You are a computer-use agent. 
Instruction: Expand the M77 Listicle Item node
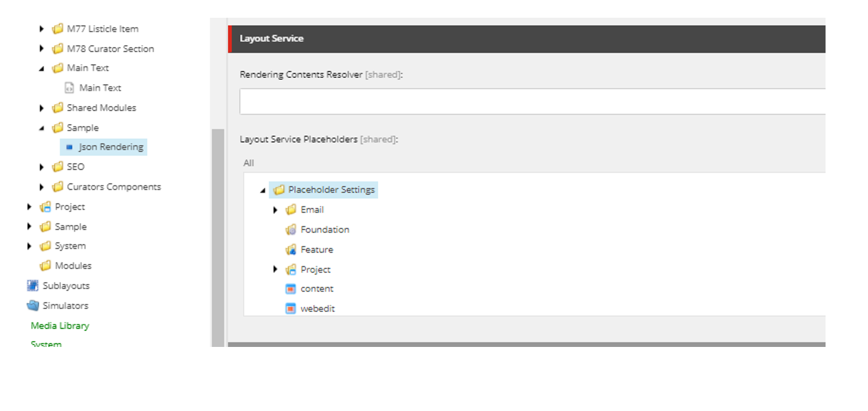[41, 29]
